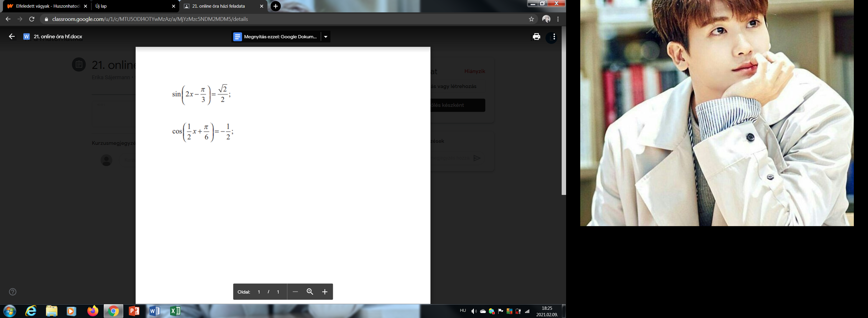Bookmark page with star icon
Viewport: 868px width, 318px height.
[531, 19]
